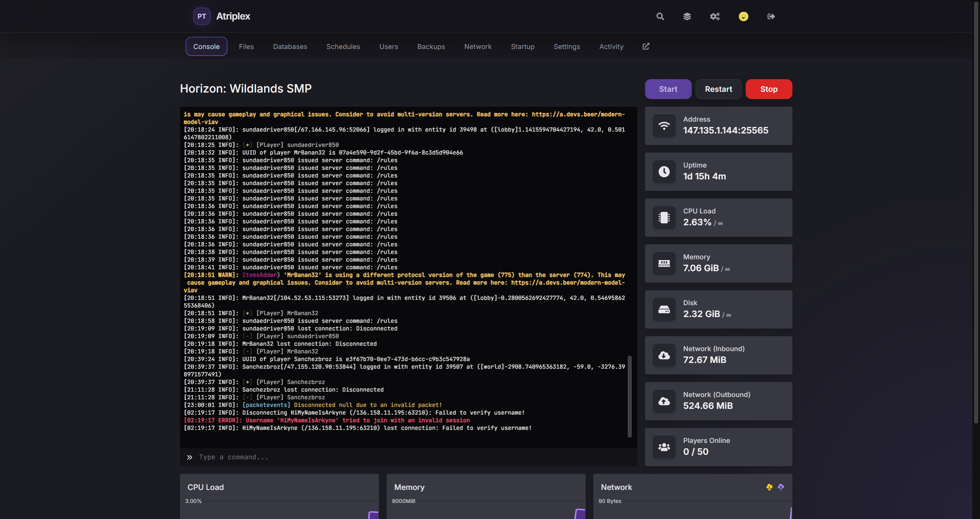Viewport: 980px width, 519px height.
Task: Click the yellow download icon on Network chart
Action: (x=769, y=487)
